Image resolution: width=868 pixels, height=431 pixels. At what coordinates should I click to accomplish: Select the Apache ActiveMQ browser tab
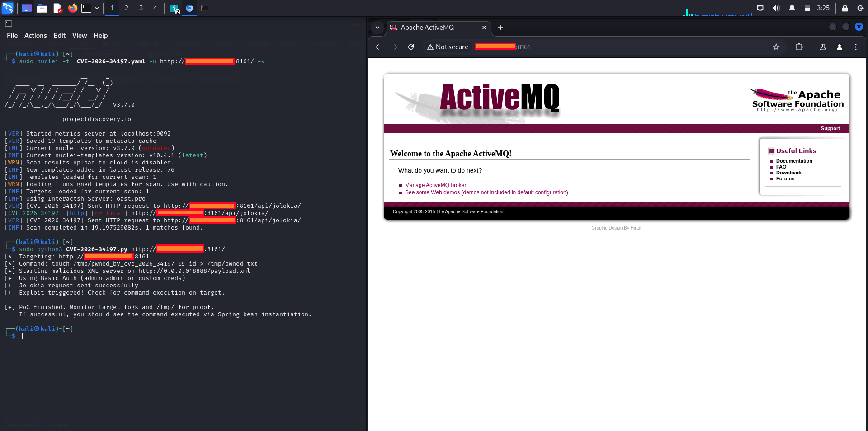pyautogui.click(x=433, y=28)
